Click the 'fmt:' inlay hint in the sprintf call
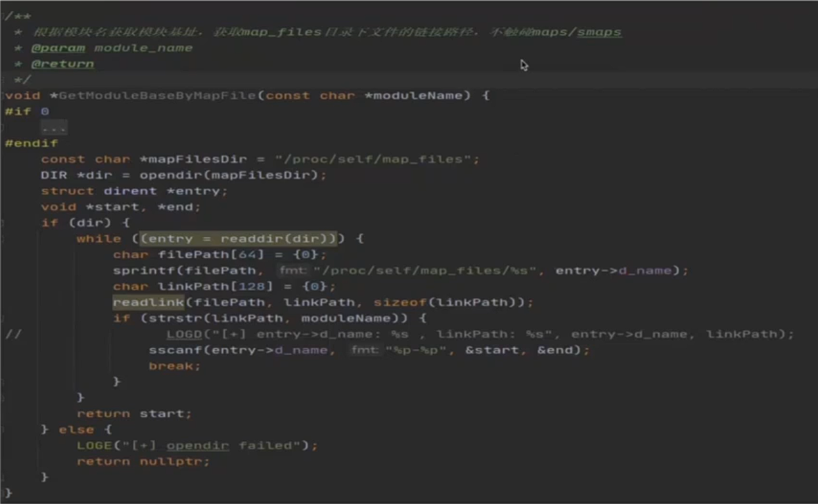Screen dimensions: 818x504 tap(293, 271)
